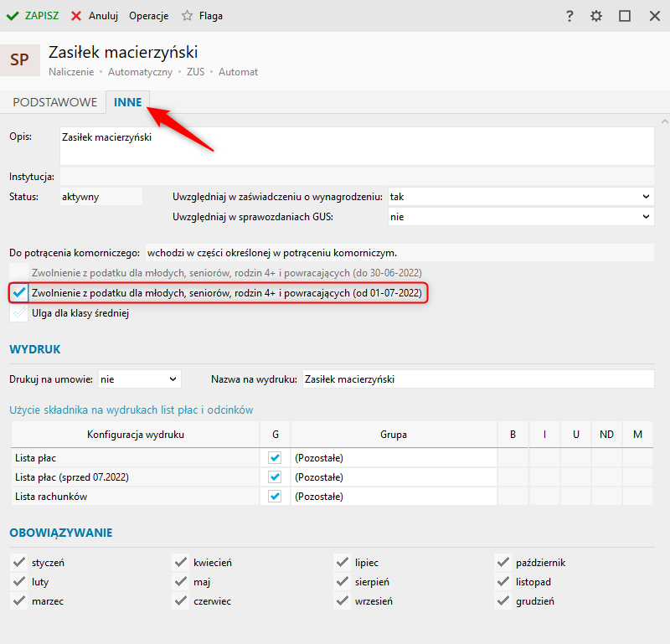Viewport: 670px width, 644px height.
Task: Toggle G checkbox for Lista płac row
Action: [x=275, y=458]
